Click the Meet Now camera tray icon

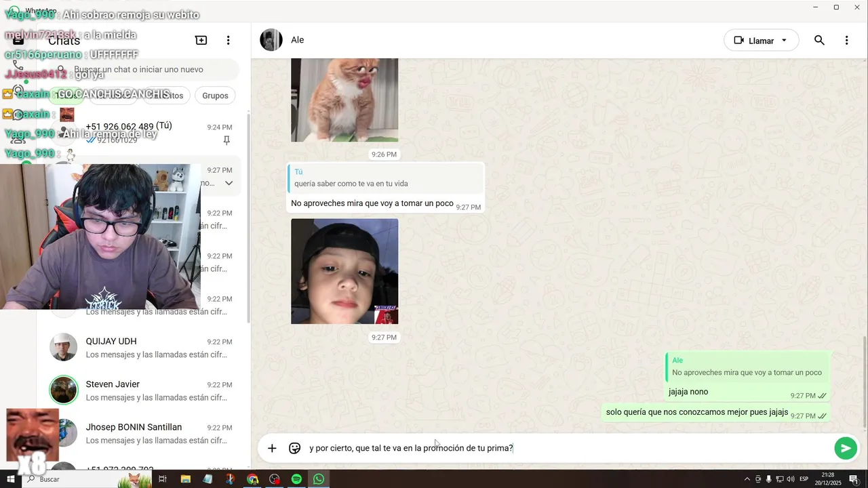click(x=758, y=479)
